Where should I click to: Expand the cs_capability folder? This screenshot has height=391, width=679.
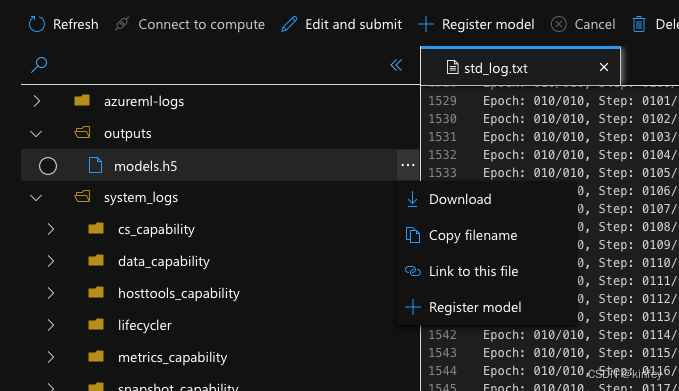point(51,229)
